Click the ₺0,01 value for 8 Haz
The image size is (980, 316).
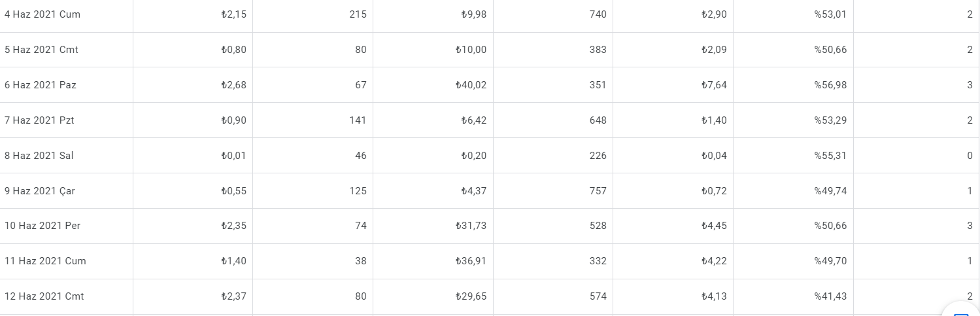[x=233, y=156]
